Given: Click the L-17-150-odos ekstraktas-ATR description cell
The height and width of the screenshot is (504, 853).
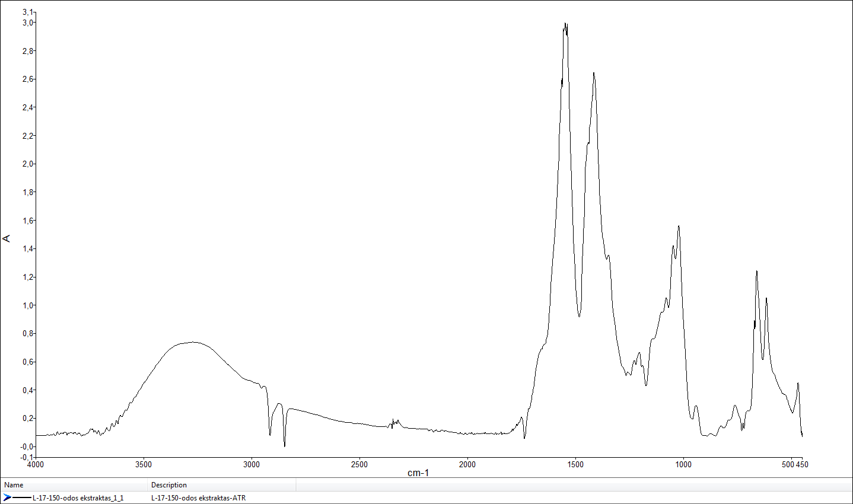Looking at the screenshot, I should coord(198,498).
